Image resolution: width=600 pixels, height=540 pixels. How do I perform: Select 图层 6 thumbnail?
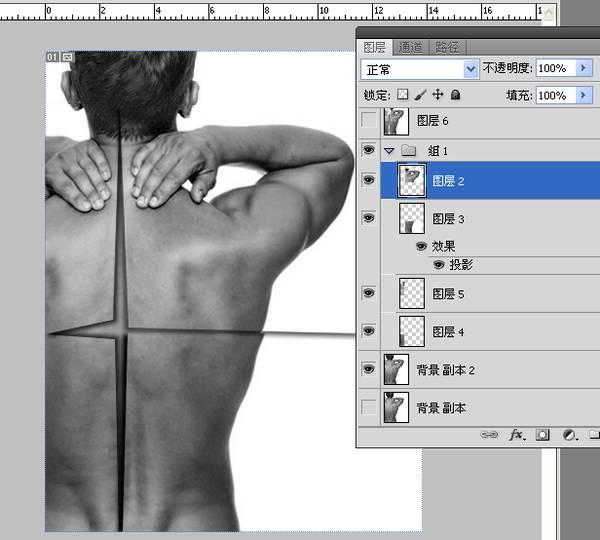pos(396,121)
